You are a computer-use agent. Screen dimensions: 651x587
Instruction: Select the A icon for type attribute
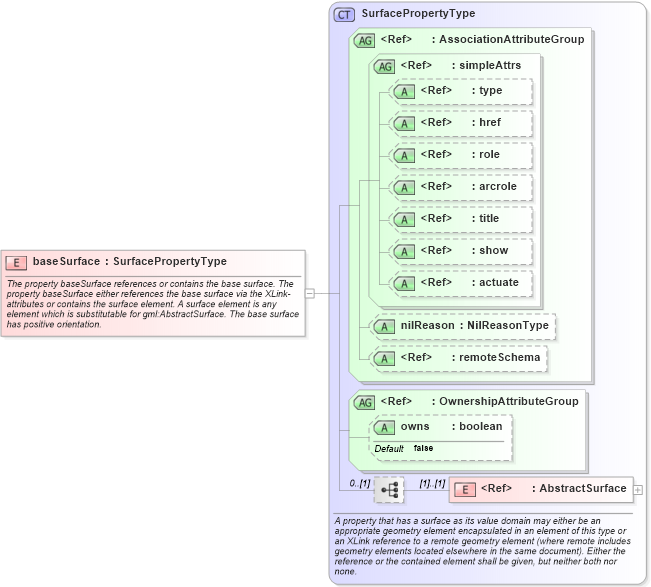point(404,91)
